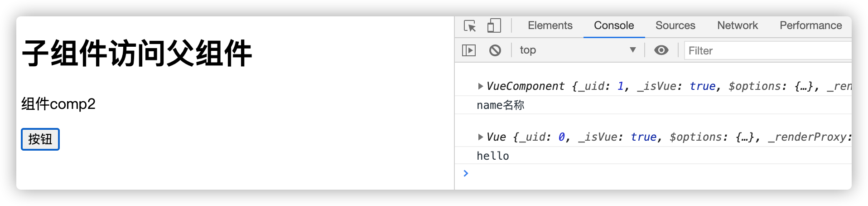The width and height of the screenshot is (868, 206).
Task: Open the Sources tab
Action: pos(675,26)
